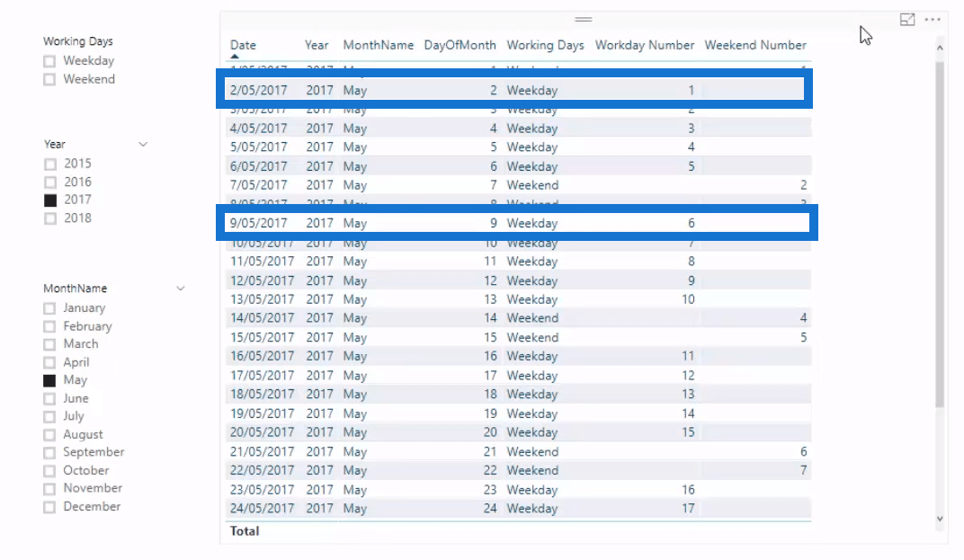Select the 15/05/2017 date cell
This screenshot has height=560, width=964.
[262, 337]
